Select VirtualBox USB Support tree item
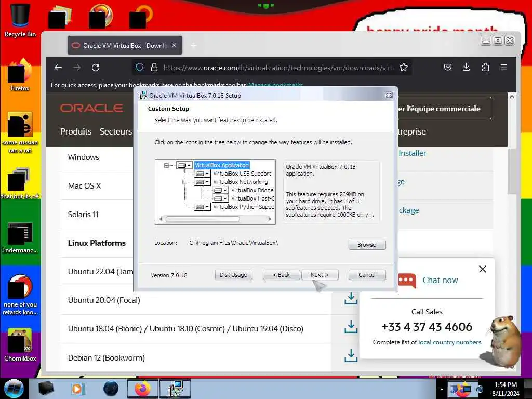Viewport: 532px width, 399px height. (242, 174)
